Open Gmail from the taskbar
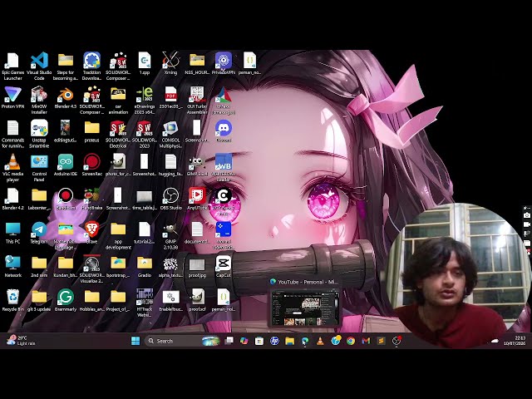 click(366, 341)
